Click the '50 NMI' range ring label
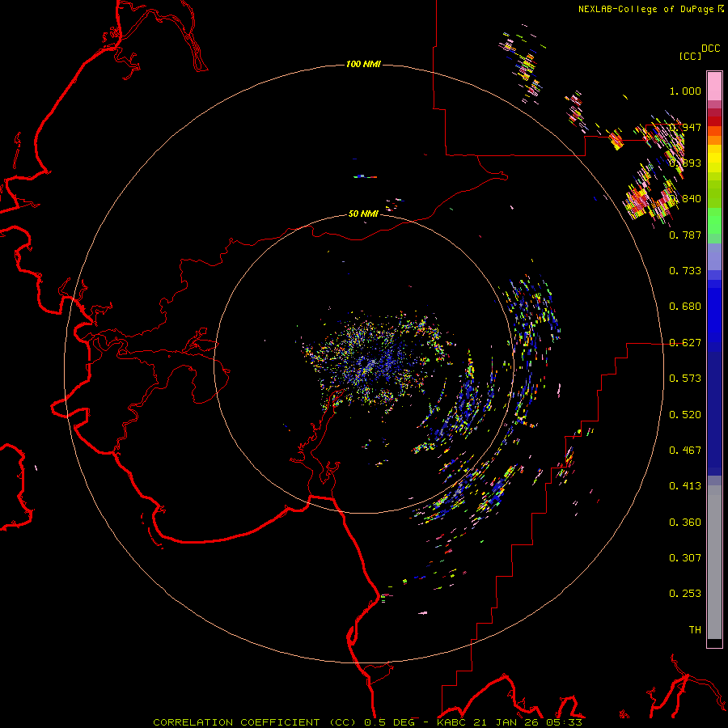The image size is (728, 728). [x=363, y=214]
